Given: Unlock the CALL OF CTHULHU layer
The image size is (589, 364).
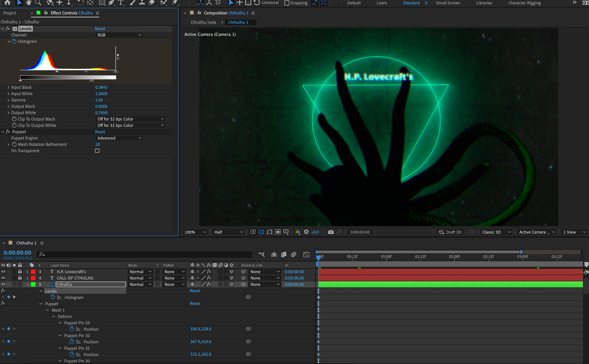Looking at the screenshot, I should (x=20, y=278).
